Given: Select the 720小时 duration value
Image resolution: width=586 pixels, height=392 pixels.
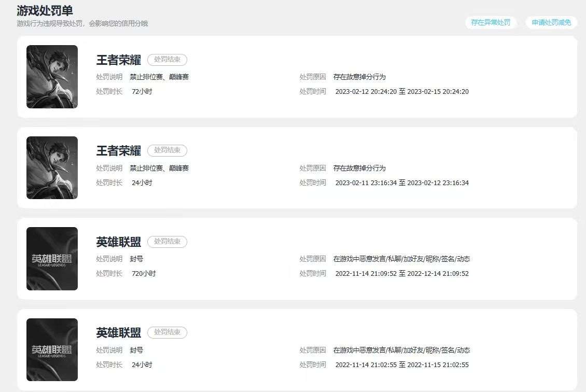Looking at the screenshot, I should tap(144, 274).
